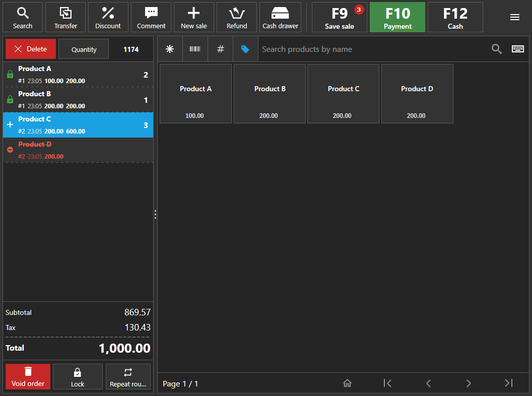Switch to asterisk all-fields search mode

[170, 49]
